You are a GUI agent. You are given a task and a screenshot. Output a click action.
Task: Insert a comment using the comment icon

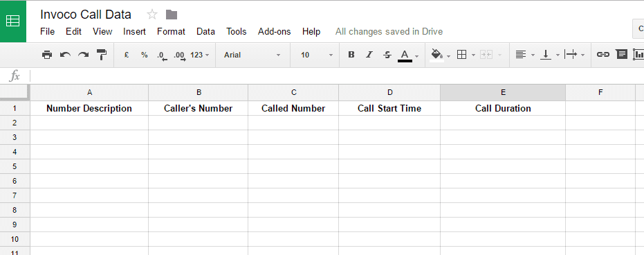tap(622, 54)
